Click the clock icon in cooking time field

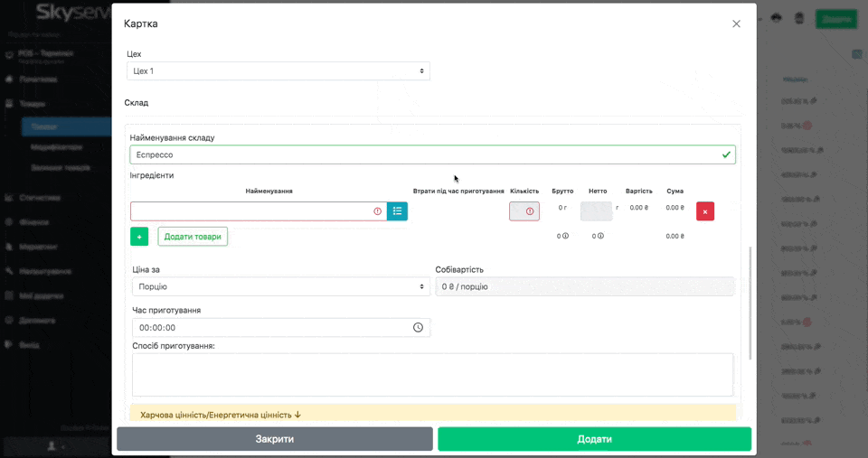click(418, 328)
